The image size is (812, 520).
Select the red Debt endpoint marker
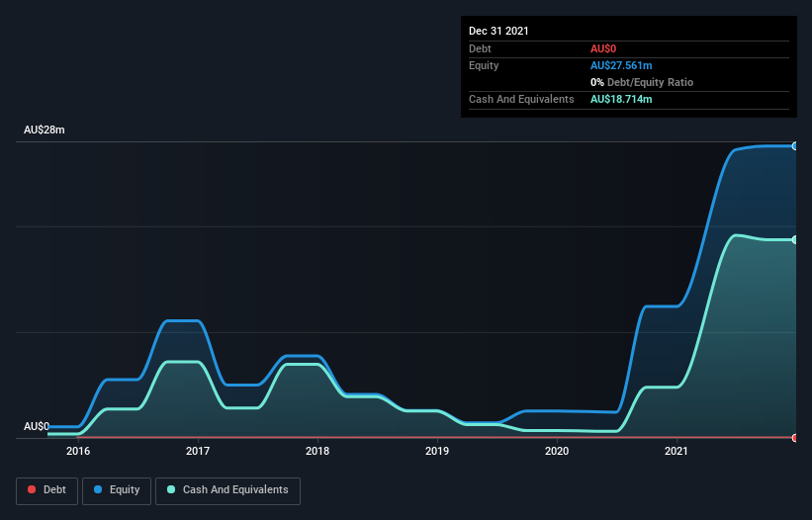[795, 438]
